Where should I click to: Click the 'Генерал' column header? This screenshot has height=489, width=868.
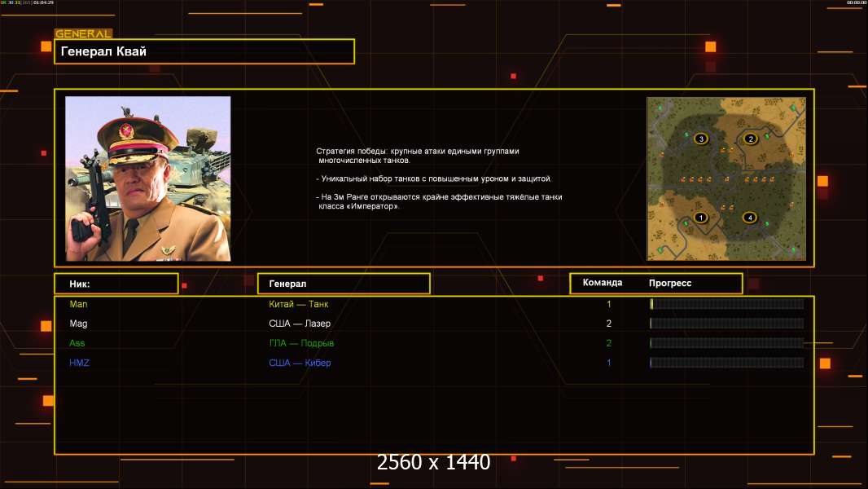pyautogui.click(x=343, y=284)
